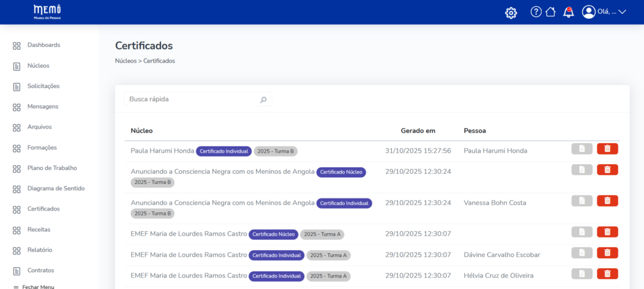This screenshot has height=289, width=644.
Task: Open Diagrama de Sentido menu item
Action: pos(55,188)
